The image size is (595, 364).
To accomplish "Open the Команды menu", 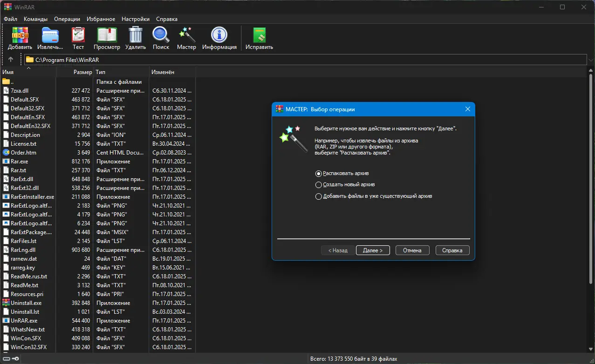I will pyautogui.click(x=35, y=19).
